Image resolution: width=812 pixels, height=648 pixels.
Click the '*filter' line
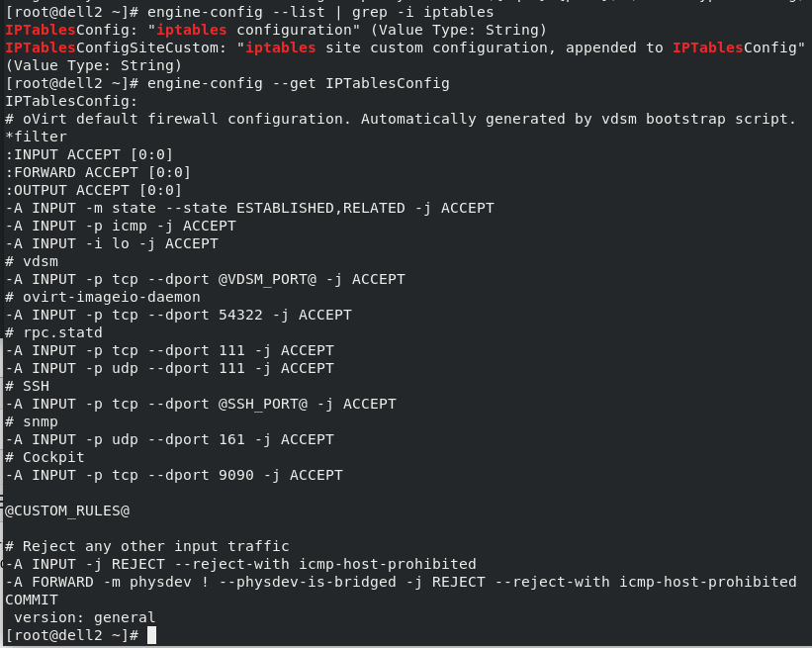point(37,137)
